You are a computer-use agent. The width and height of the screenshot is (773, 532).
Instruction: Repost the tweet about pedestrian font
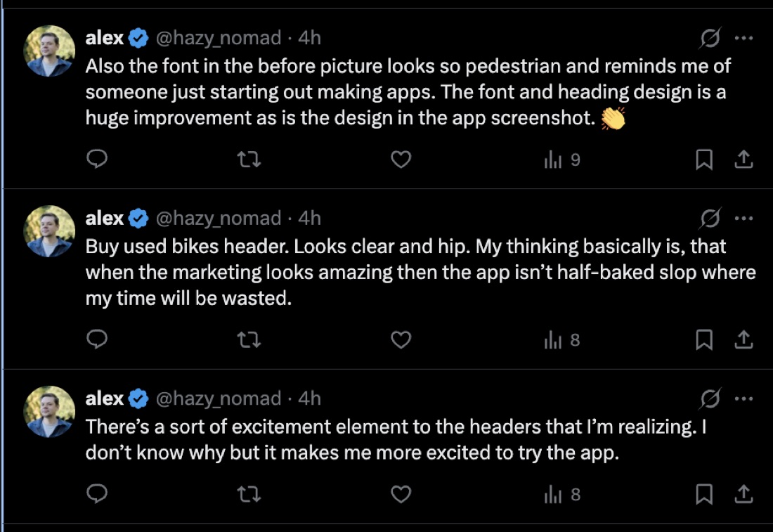pos(249,160)
